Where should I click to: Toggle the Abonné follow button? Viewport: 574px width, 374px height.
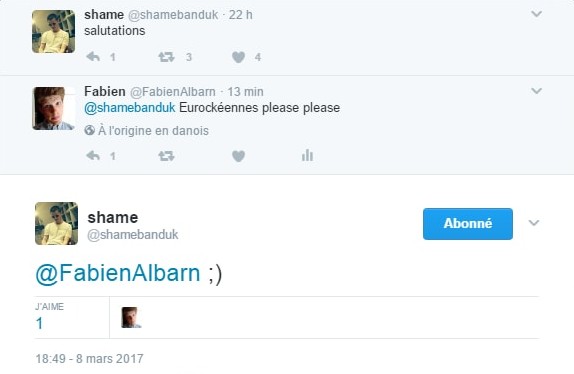pyautogui.click(x=467, y=224)
